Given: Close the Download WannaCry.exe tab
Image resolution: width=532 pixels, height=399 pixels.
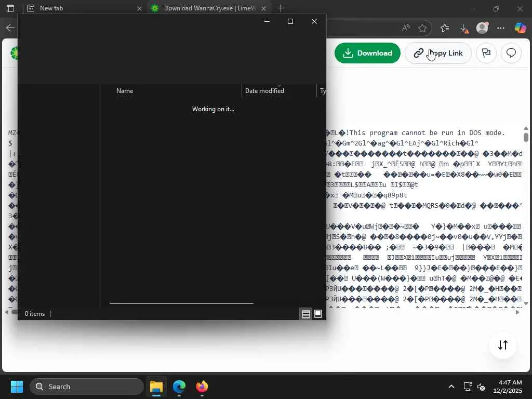Looking at the screenshot, I should pos(263,8).
